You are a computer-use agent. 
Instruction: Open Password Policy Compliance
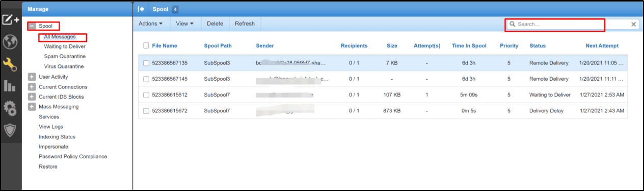click(x=73, y=157)
